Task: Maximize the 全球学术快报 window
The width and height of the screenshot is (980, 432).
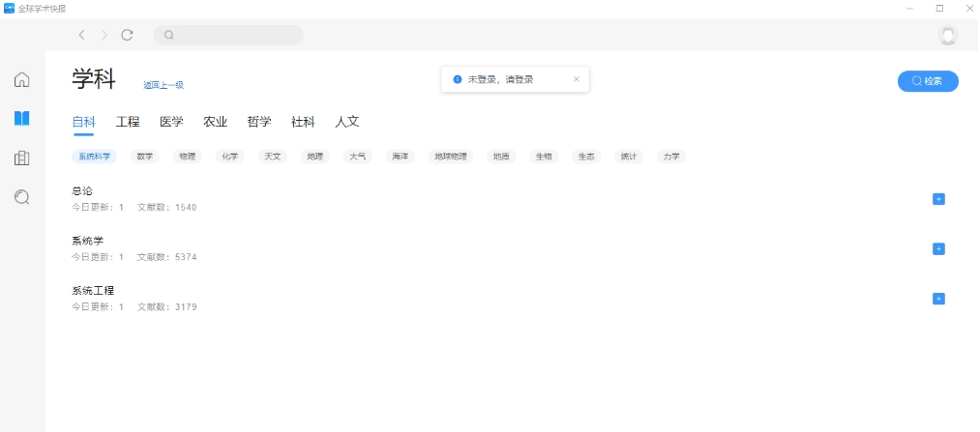Action: pyautogui.click(x=939, y=8)
